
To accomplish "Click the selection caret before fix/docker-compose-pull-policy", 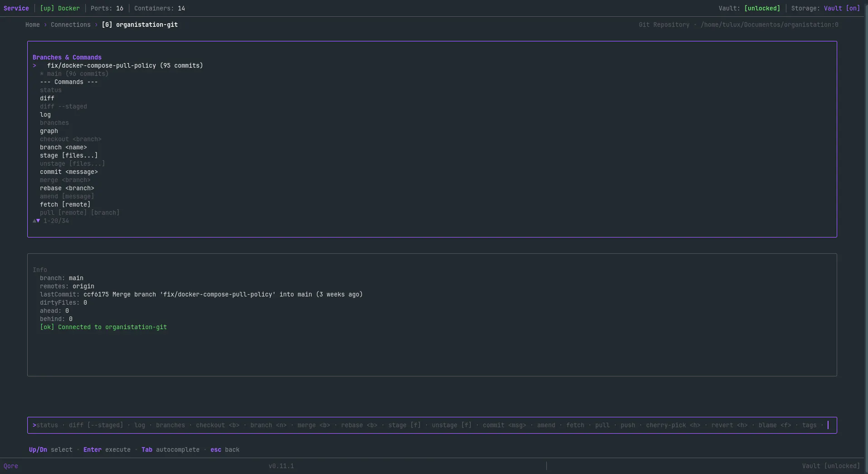I will click(34, 65).
